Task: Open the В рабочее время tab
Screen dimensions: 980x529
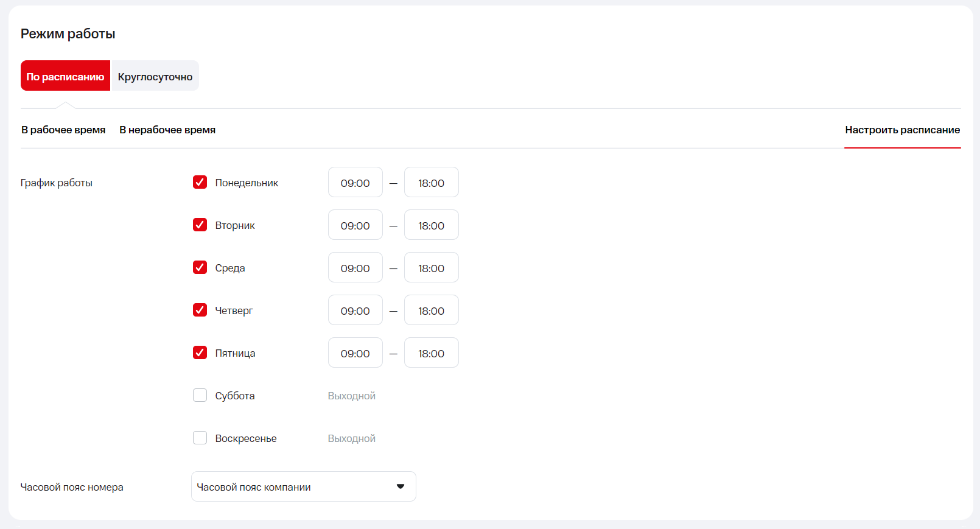Action: coord(63,130)
